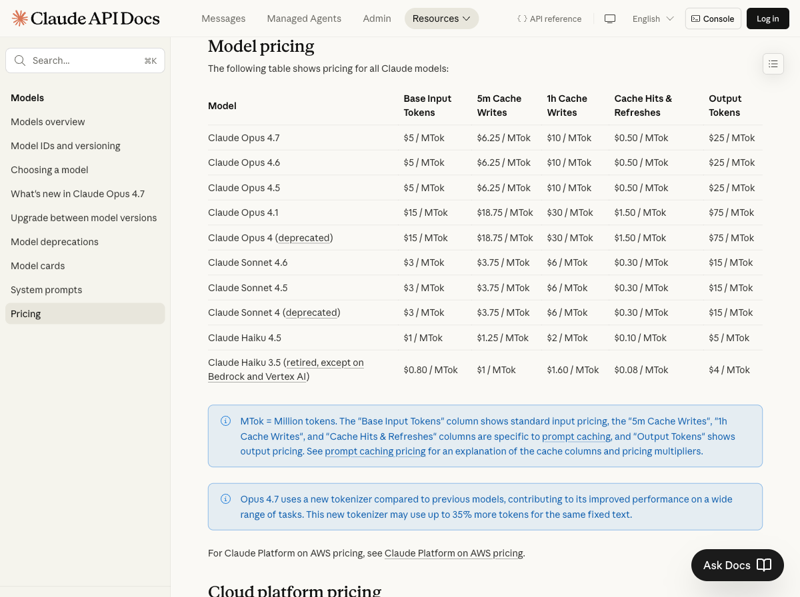Follow deprecated link for Claude Sonnet 4
This screenshot has width=800, height=597.
tap(312, 312)
